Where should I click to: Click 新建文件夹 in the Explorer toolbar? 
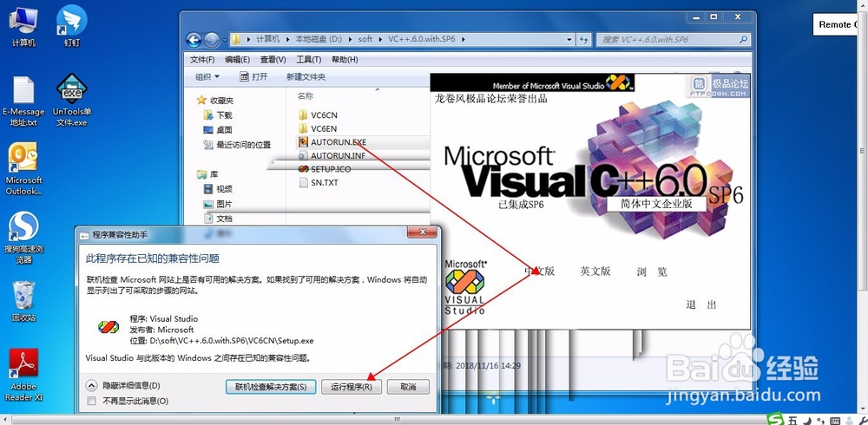(x=306, y=77)
